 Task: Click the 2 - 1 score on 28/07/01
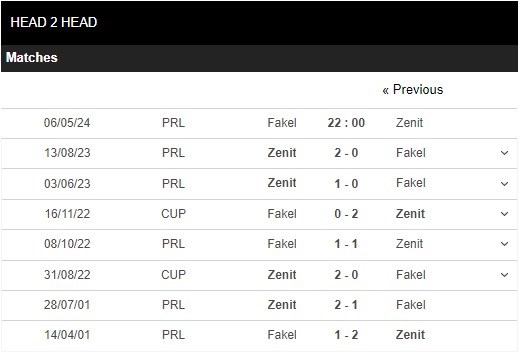coord(346,305)
